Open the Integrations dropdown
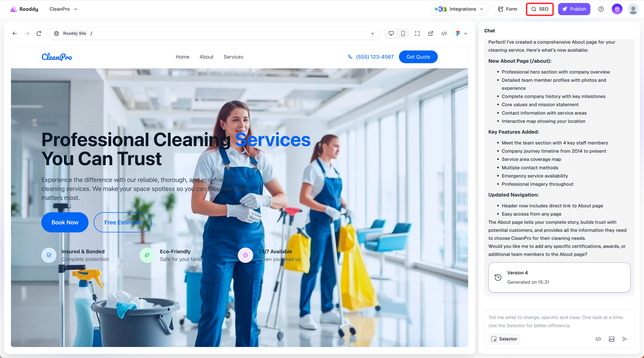This screenshot has height=358, width=644. click(459, 9)
